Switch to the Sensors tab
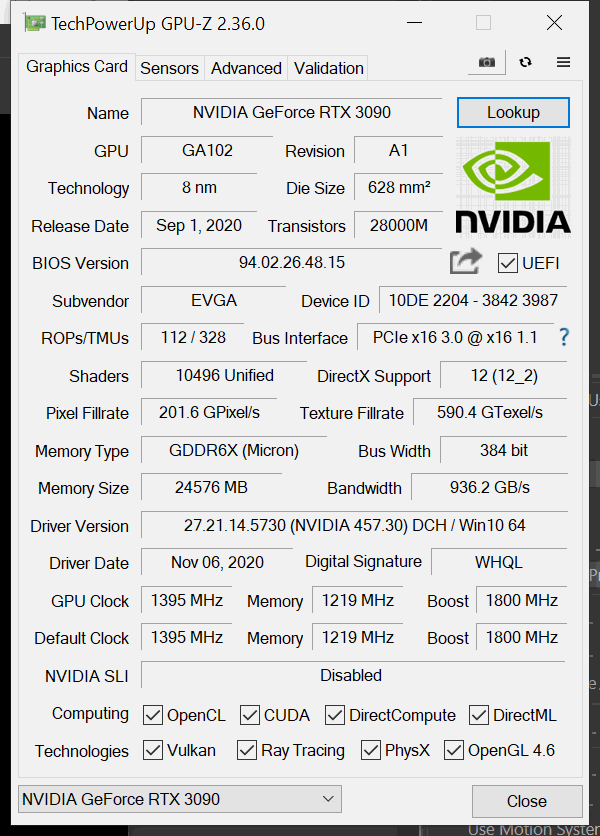 click(169, 68)
